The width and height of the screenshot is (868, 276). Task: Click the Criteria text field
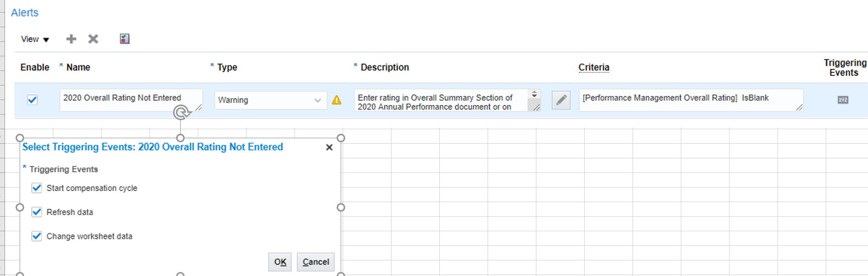[x=691, y=100]
